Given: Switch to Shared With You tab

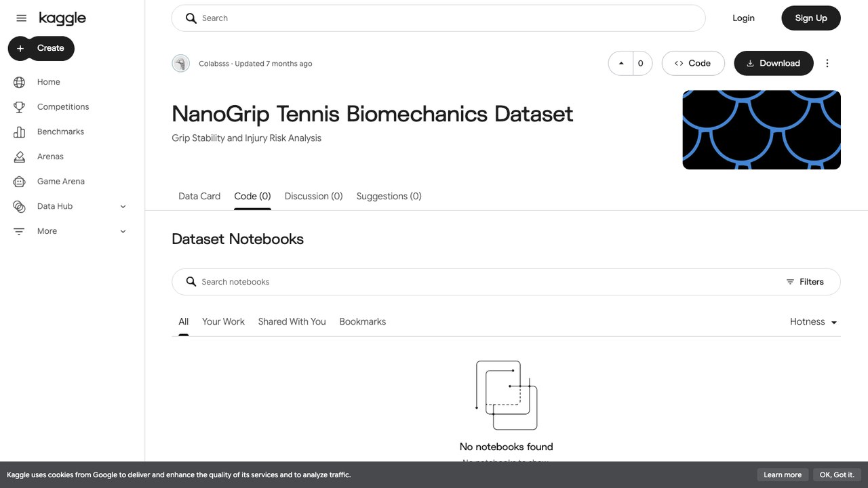Looking at the screenshot, I should pos(292,322).
